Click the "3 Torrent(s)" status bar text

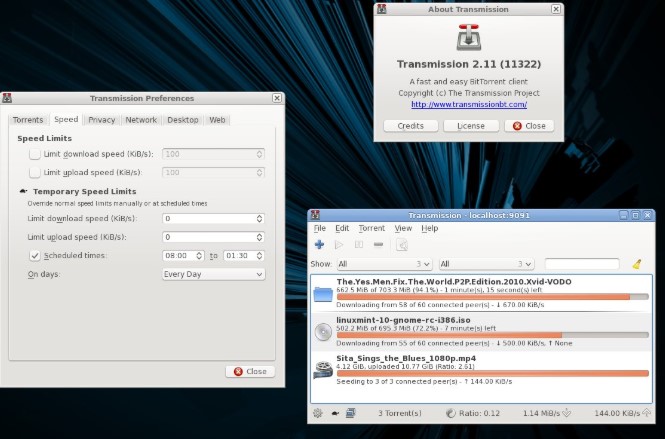tap(400, 413)
